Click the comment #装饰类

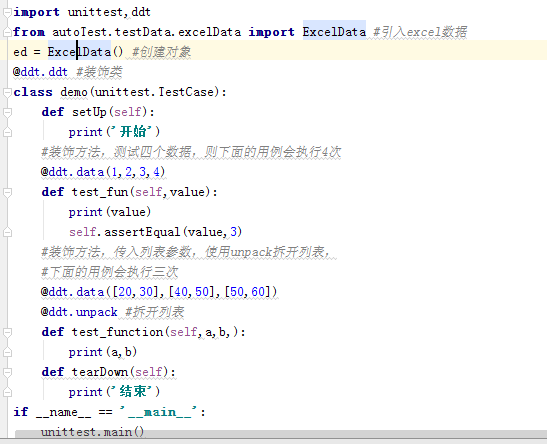(x=99, y=72)
